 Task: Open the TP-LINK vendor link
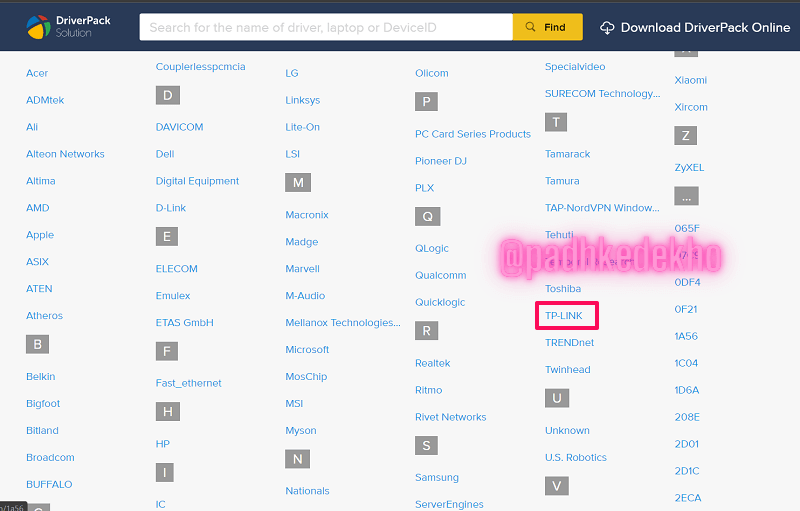click(x=564, y=316)
